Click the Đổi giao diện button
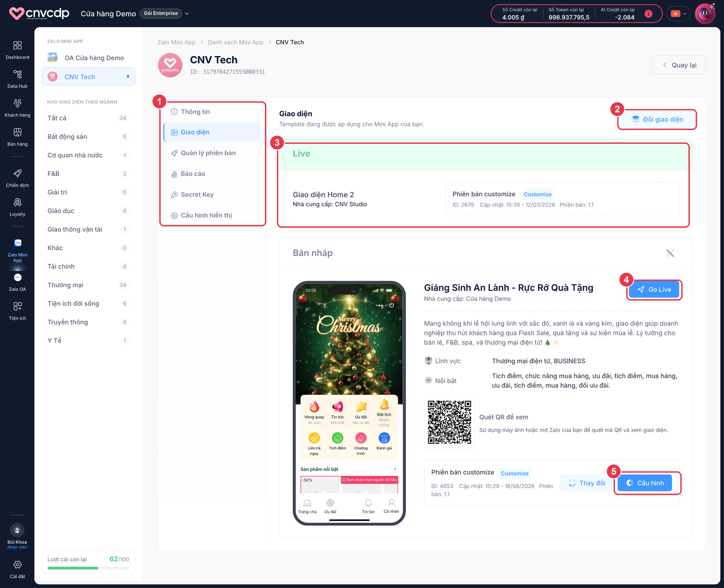Viewport: 724px width, 588px height. pyautogui.click(x=657, y=119)
